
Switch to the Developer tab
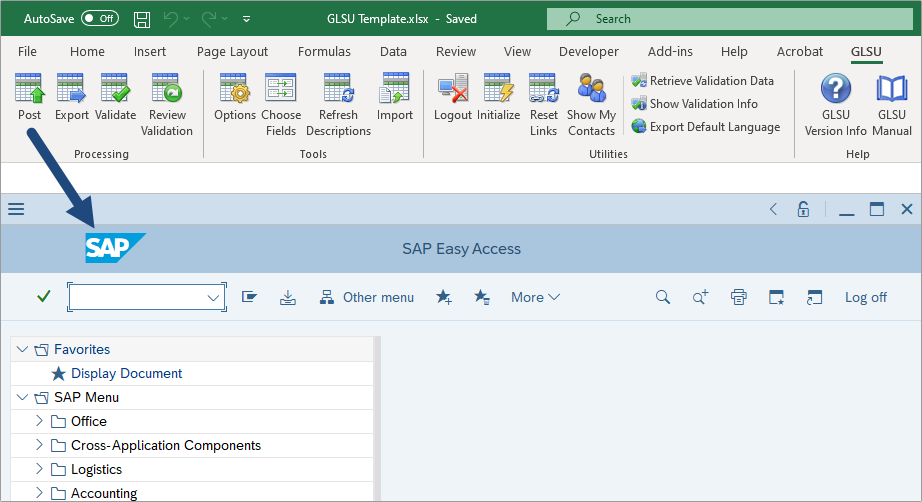589,52
